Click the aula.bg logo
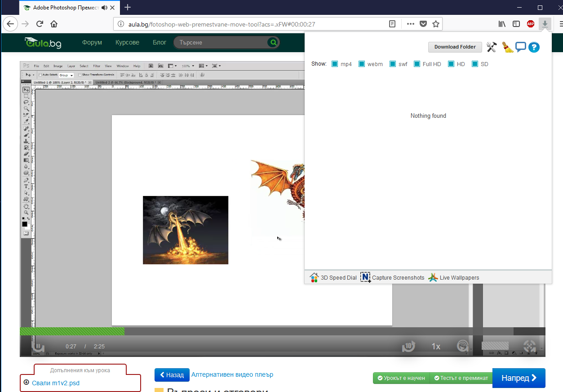The width and height of the screenshot is (563, 392). pos(43,42)
